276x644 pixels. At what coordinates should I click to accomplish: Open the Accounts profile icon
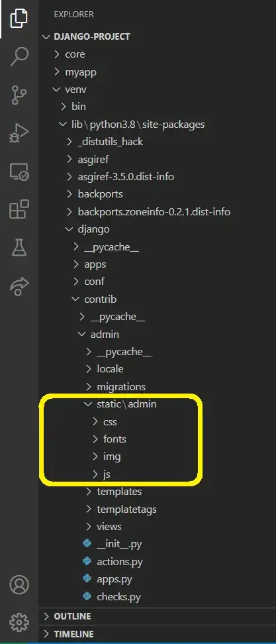coord(19,585)
